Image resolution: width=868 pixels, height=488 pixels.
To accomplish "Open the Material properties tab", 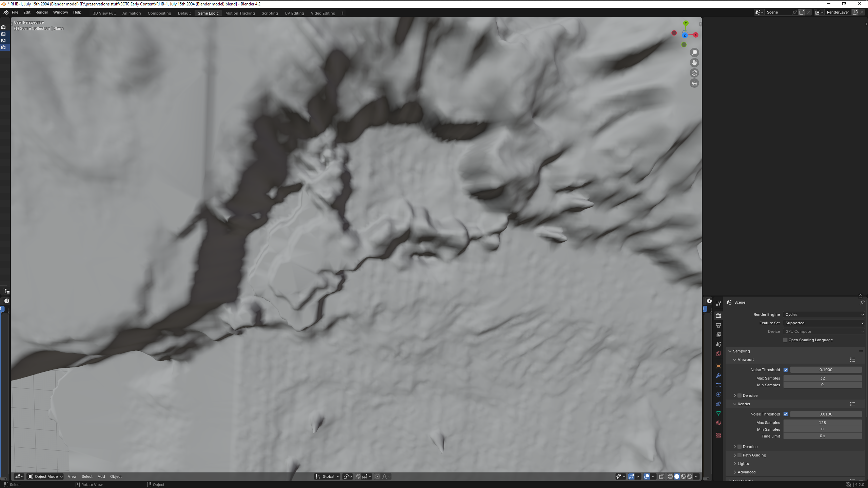I will tap(718, 423).
